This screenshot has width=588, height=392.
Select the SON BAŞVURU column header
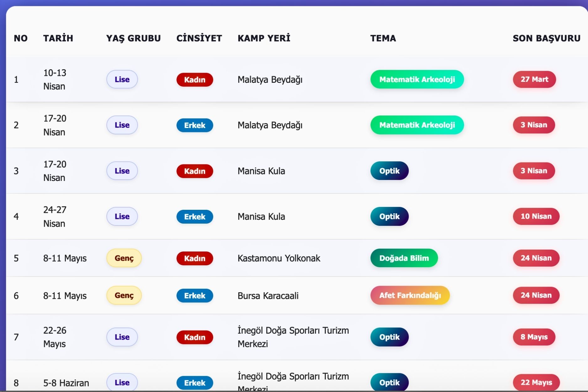[x=546, y=38]
